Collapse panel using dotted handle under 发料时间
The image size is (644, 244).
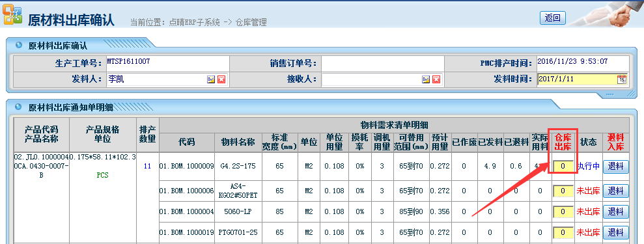point(621,95)
